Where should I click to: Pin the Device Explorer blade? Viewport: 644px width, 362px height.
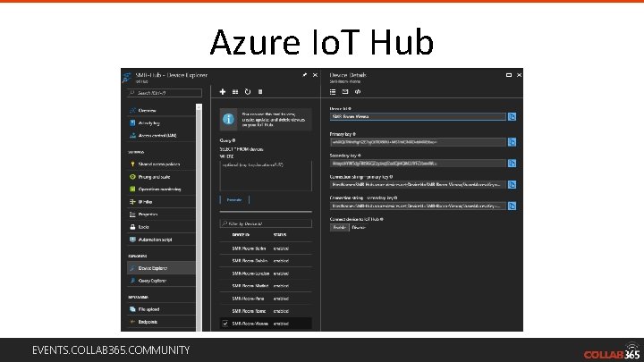(304, 75)
